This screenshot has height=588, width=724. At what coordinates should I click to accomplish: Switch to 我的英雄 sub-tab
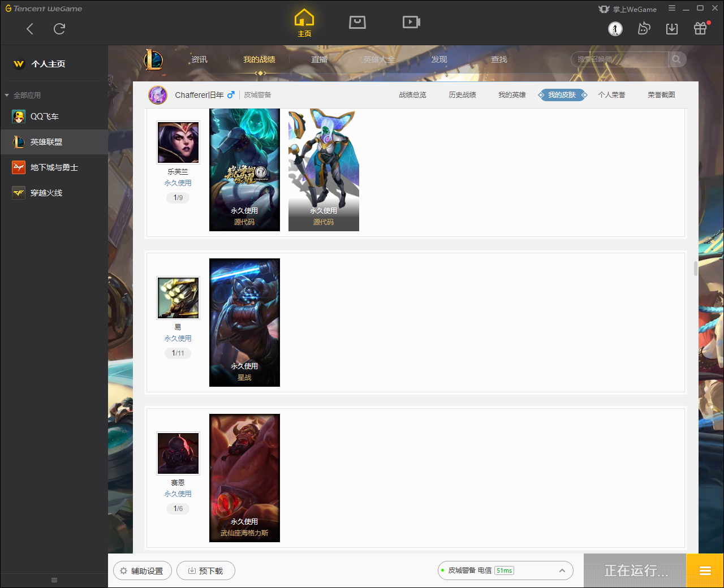(512, 95)
